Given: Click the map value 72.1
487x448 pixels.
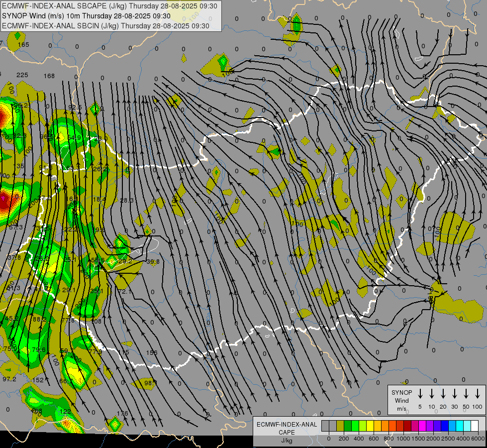Looking at the screenshot, I should pyautogui.click(x=124, y=291).
